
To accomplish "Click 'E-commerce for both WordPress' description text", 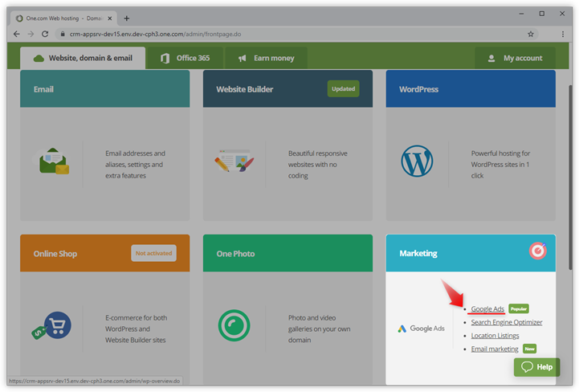I will (136, 329).
